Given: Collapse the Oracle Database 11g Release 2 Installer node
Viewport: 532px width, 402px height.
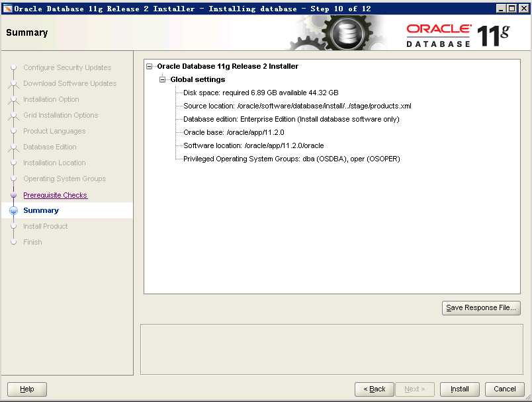Looking at the screenshot, I should tap(150, 66).
